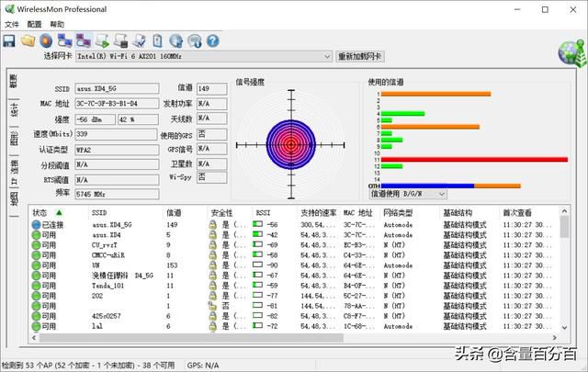Click the globe toolbar icon left of info globe

175,40
